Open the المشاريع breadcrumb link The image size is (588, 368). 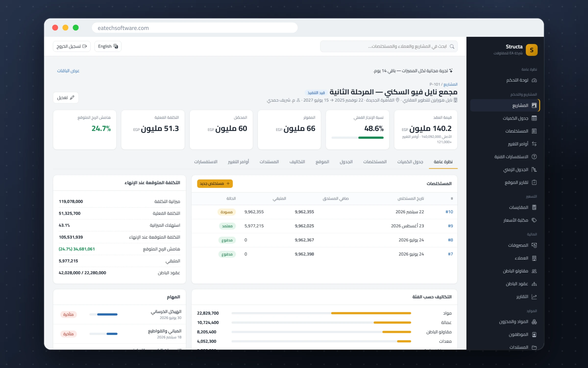point(450,84)
